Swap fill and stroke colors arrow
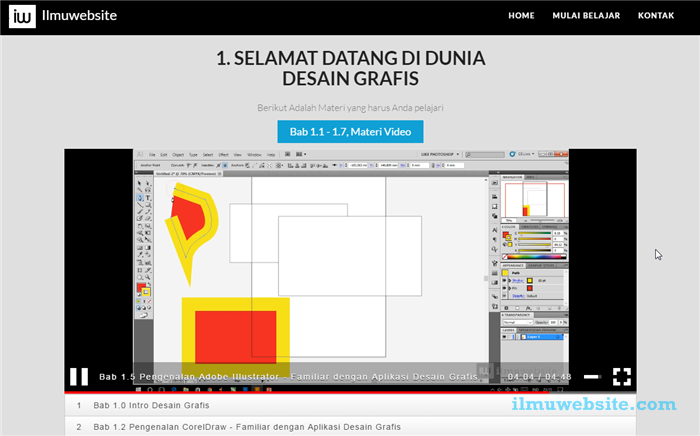The image size is (700, 436). [x=150, y=284]
